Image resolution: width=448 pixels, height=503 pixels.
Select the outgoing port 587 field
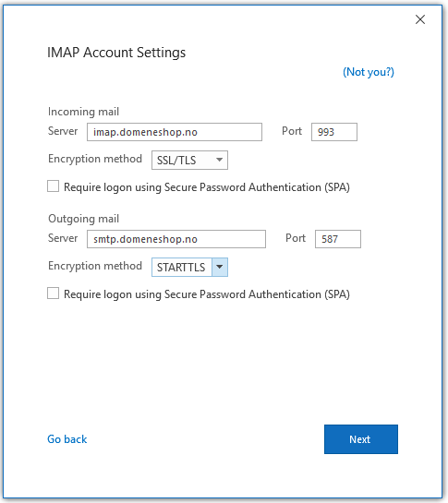pyautogui.click(x=338, y=239)
